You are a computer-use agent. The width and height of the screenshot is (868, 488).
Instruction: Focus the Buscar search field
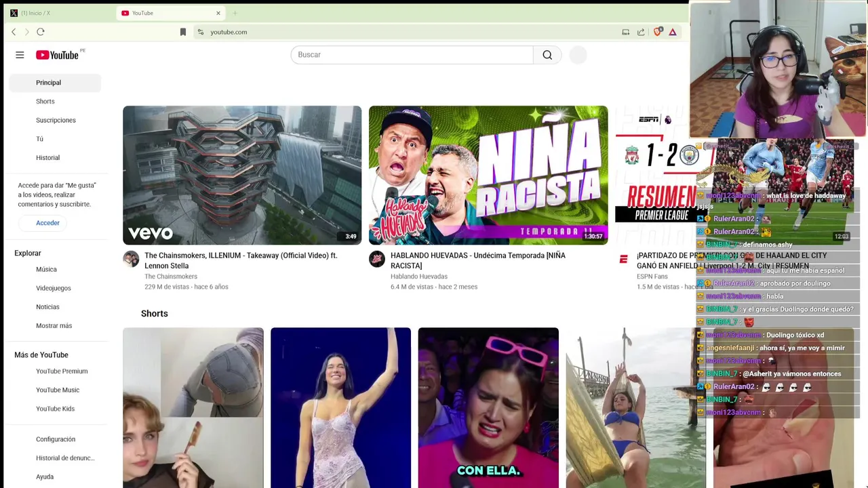click(412, 55)
